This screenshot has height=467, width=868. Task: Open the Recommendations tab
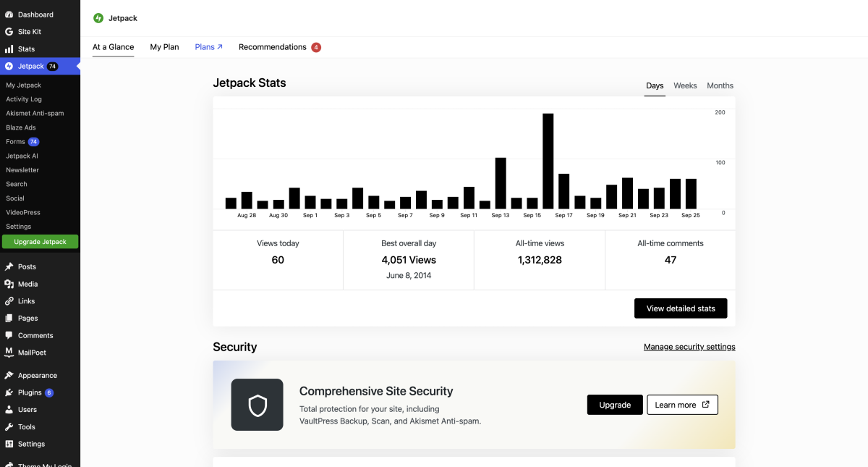coord(273,47)
